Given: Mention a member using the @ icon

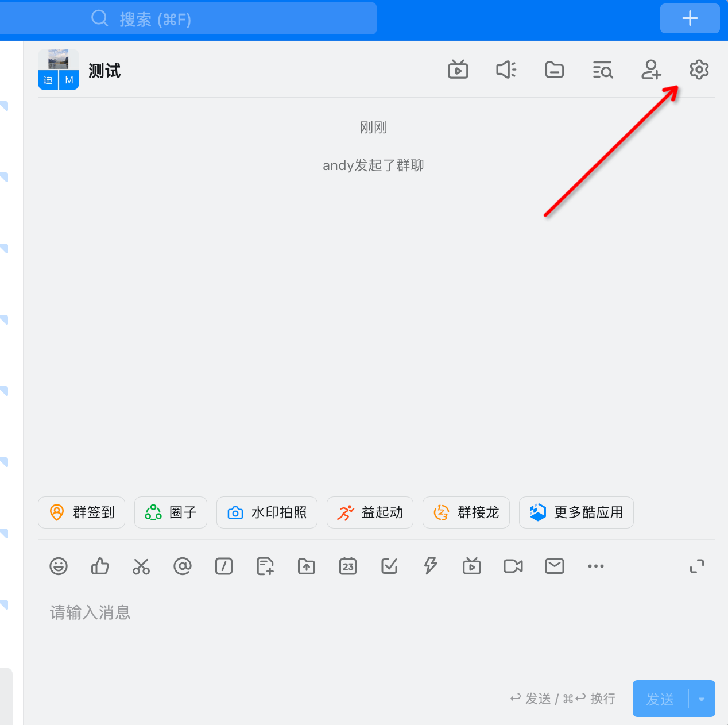Looking at the screenshot, I should tap(183, 566).
